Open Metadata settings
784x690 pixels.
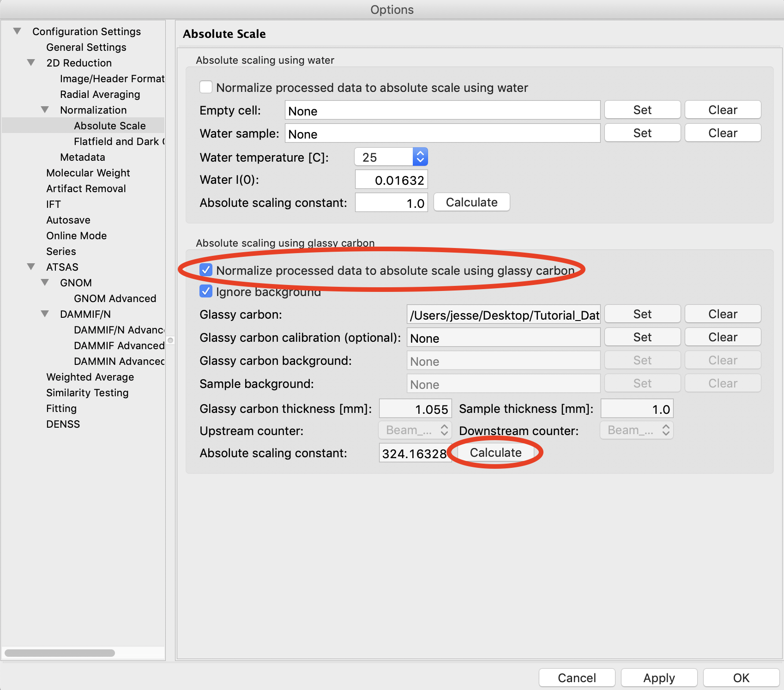point(83,157)
